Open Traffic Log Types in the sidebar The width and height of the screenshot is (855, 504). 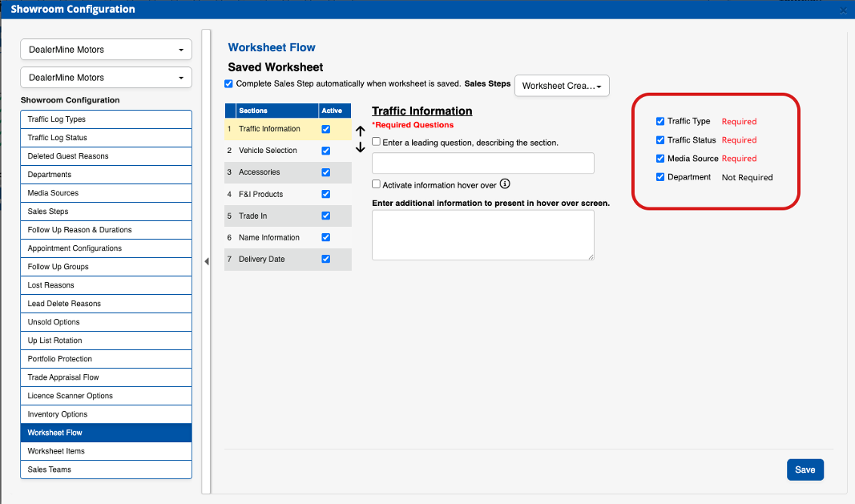(106, 119)
